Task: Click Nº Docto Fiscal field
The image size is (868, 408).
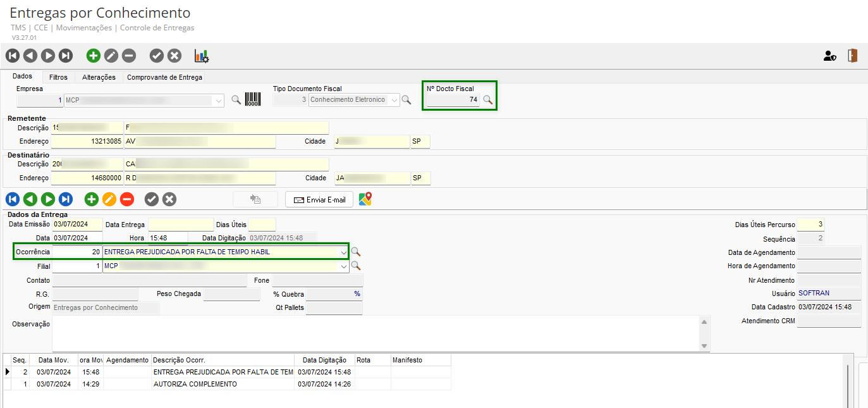Action: (453, 100)
